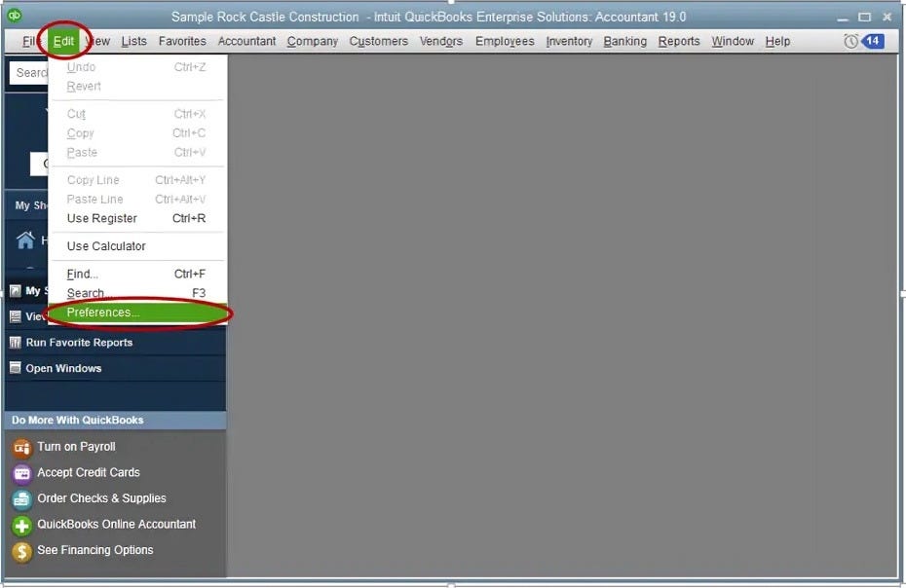Screen dimensions: 906x588
Task: Click the Accept Credit Cards icon
Action: click(x=22, y=473)
